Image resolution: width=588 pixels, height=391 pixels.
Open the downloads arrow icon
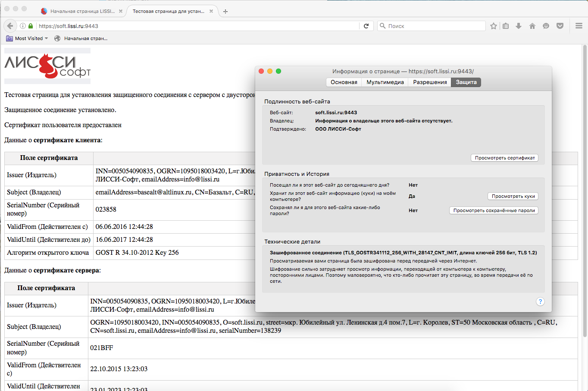click(519, 26)
